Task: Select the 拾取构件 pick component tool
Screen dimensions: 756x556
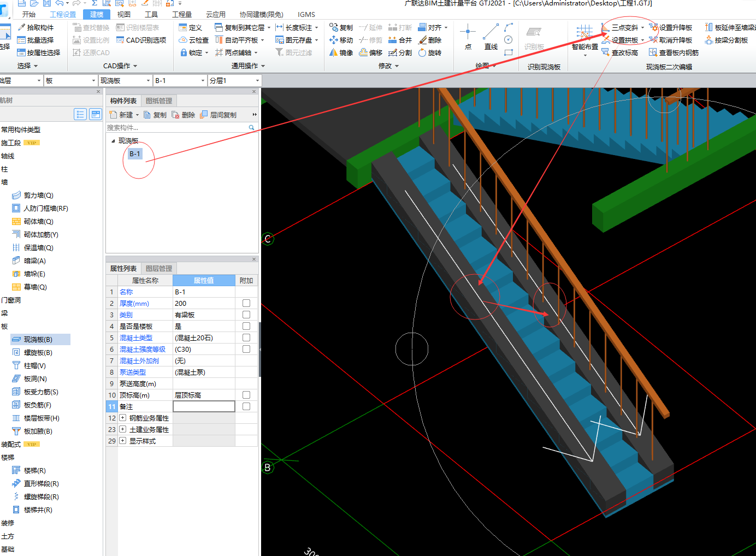Action: pos(36,27)
